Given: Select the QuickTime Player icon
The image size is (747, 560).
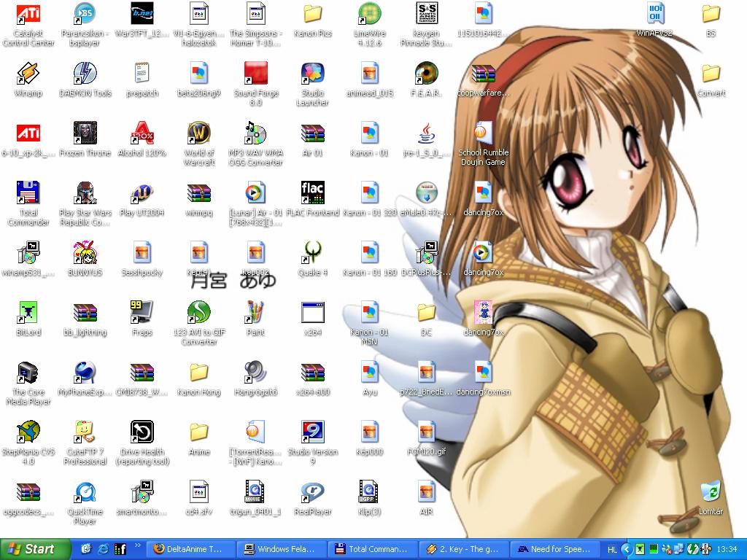Looking at the screenshot, I should pyautogui.click(x=85, y=492).
